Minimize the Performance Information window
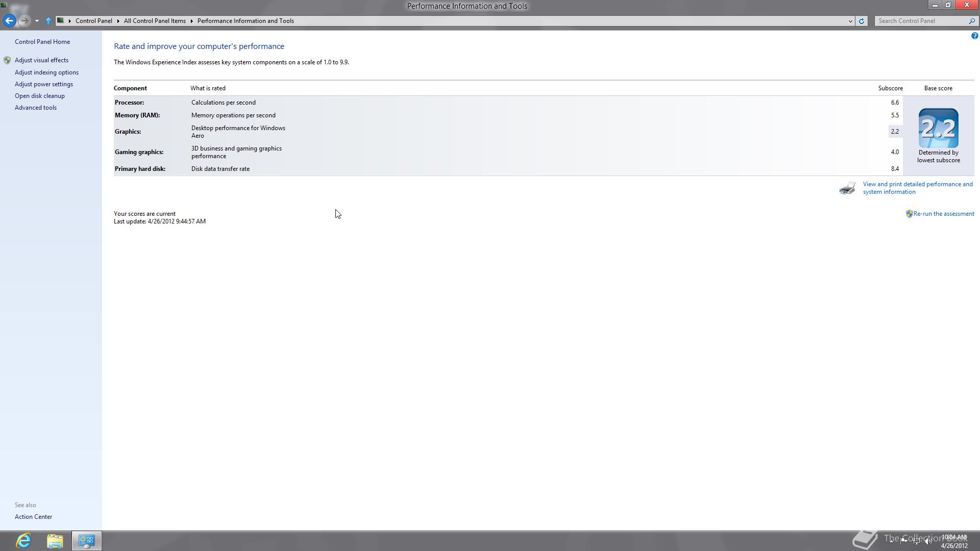Viewport: 980px width, 551px height. point(935,5)
